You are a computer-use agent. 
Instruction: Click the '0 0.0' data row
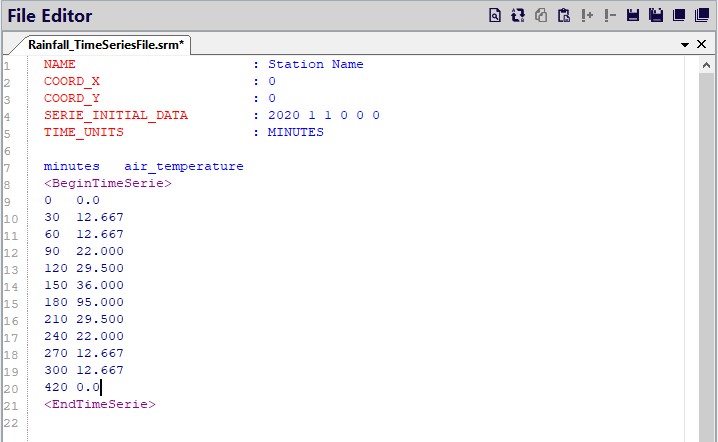(x=72, y=200)
